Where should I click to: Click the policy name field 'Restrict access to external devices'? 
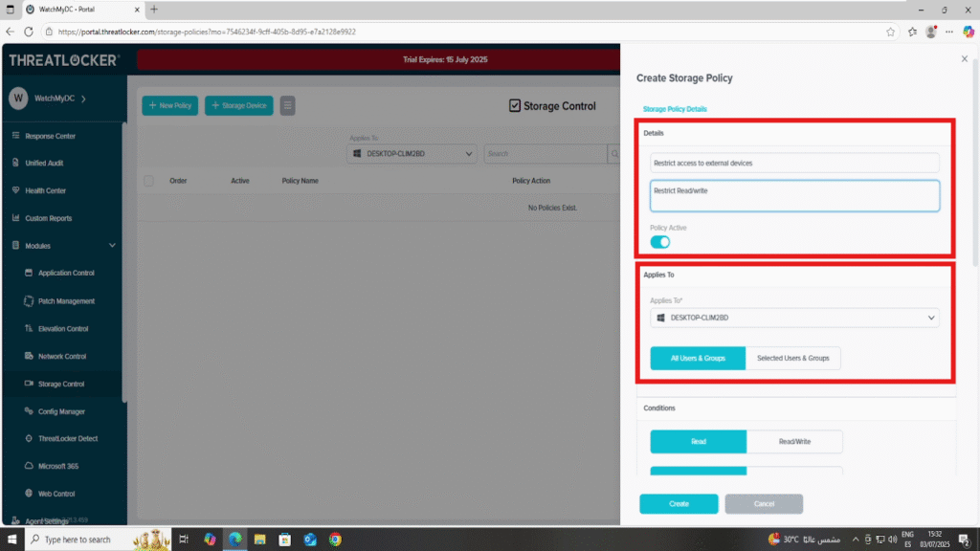coord(794,163)
